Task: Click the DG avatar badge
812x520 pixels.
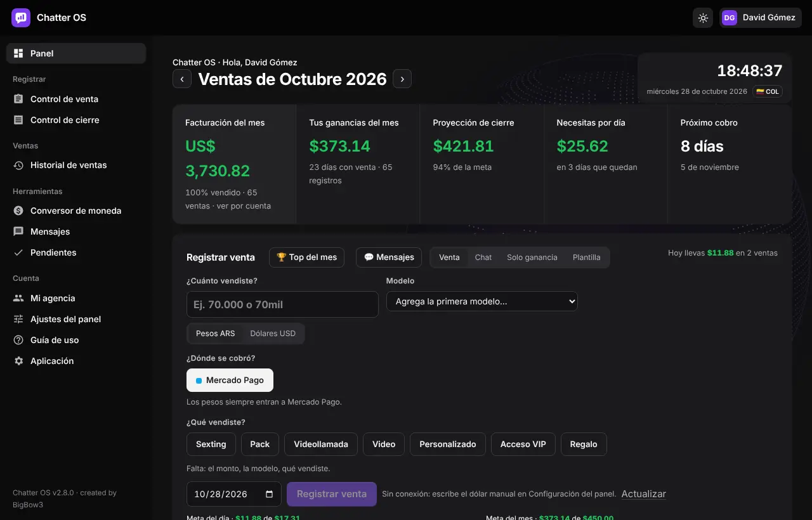Action: 730,18
